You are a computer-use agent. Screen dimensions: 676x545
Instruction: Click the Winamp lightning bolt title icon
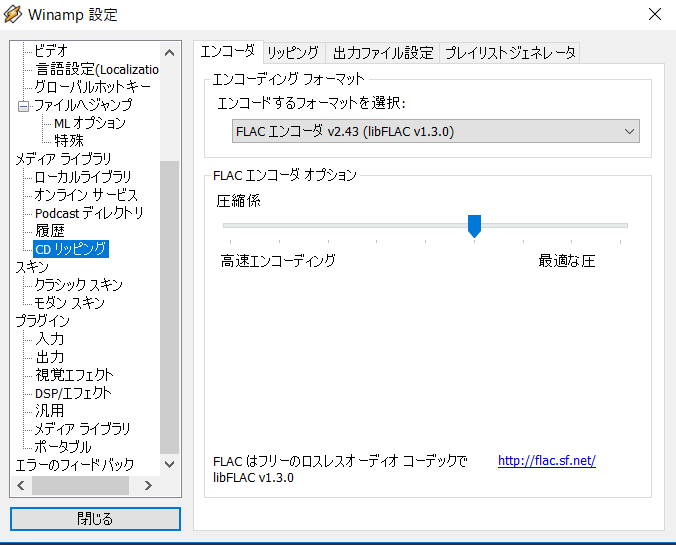(13, 14)
